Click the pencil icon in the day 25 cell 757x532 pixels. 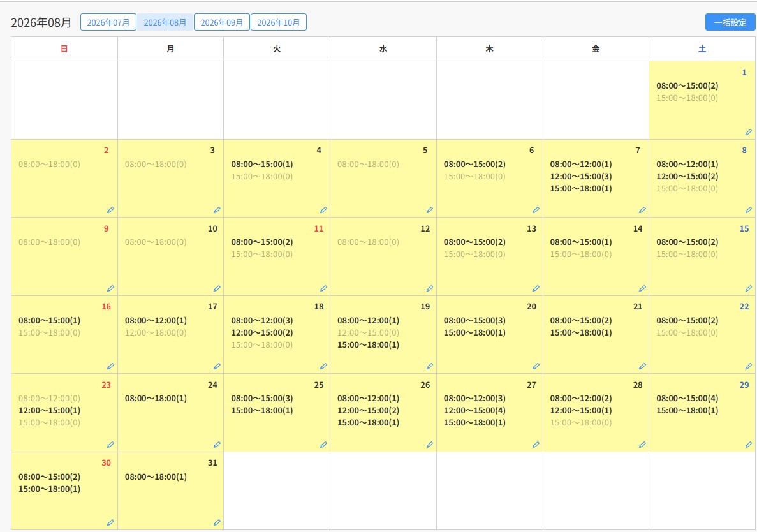(x=323, y=445)
